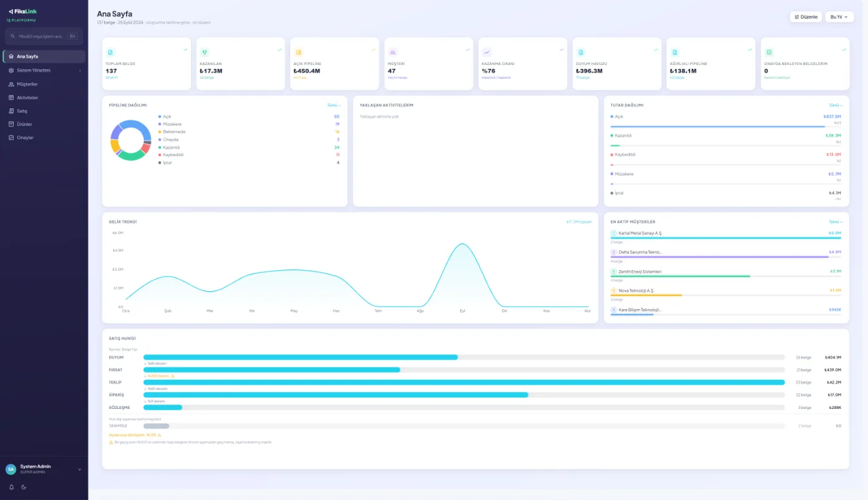Click Nova Teknoloji A.Ş. customer name
Image resolution: width=868 pixels, height=500 pixels.
[636, 291]
